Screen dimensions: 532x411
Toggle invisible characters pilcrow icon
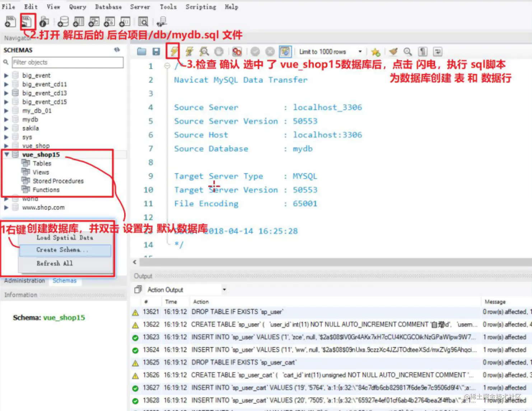pos(423,52)
